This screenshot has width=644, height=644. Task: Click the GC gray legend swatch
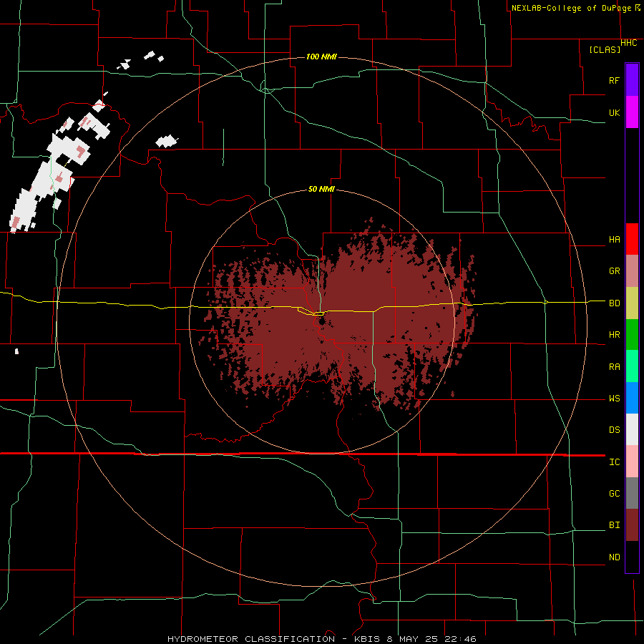coord(632,493)
